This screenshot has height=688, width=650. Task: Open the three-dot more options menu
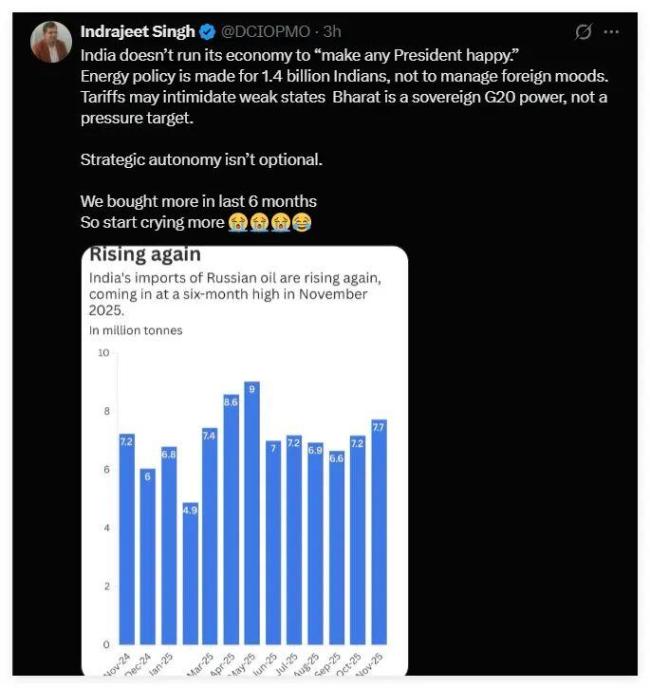click(612, 32)
